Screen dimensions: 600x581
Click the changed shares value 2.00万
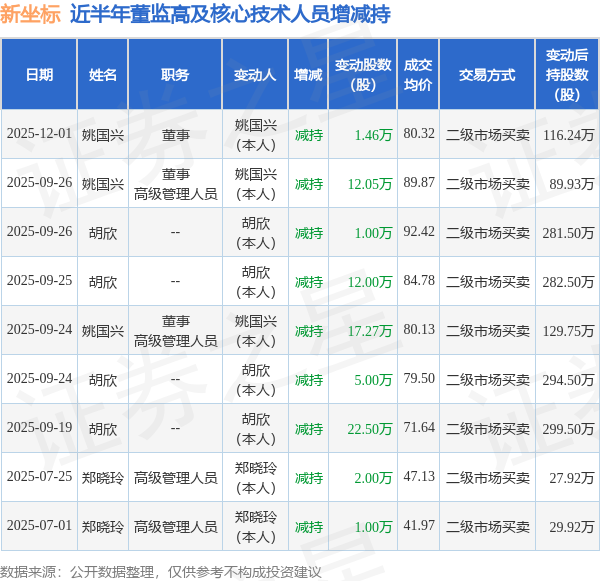coord(373,478)
